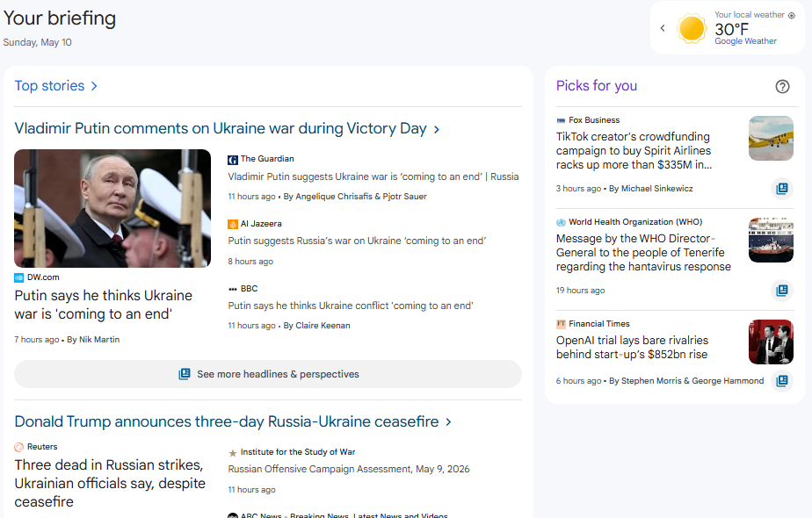
Task: Open Reuters headline about Russian strikes
Action: point(110,484)
